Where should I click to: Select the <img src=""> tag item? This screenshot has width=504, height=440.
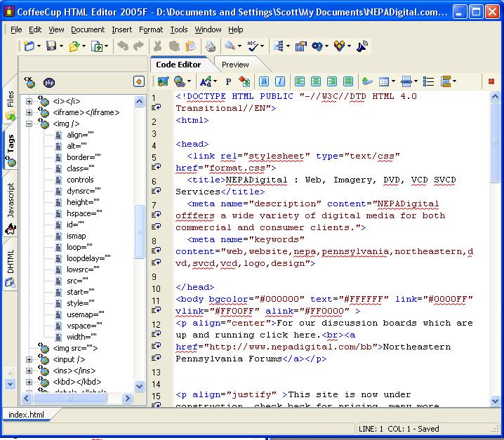(75, 348)
